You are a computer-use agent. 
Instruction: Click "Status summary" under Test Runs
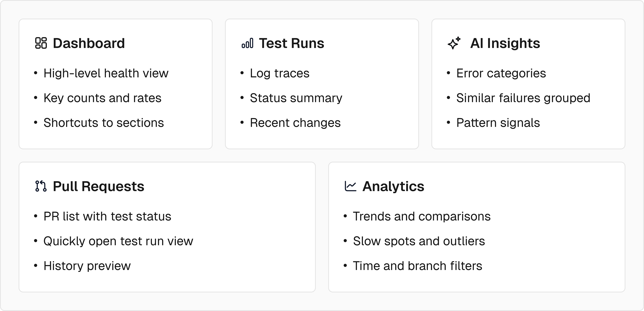296,98
